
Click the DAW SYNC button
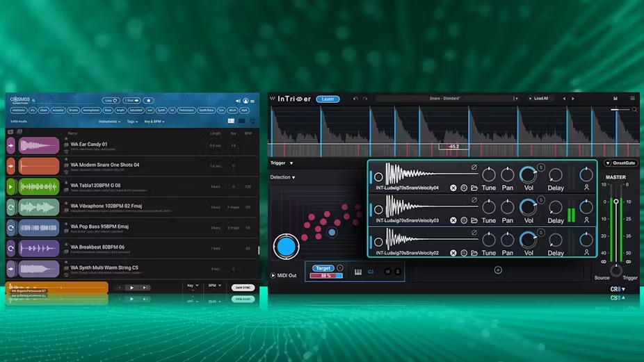pyautogui.click(x=243, y=287)
